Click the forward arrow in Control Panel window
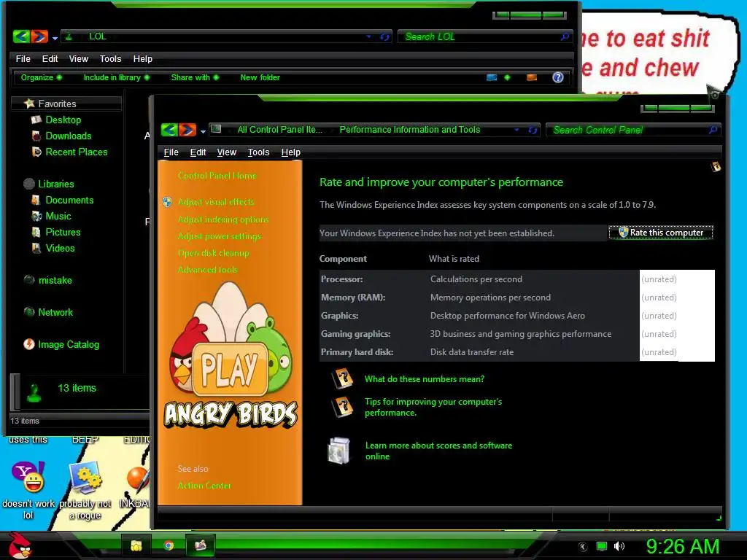The image size is (747, 560). [x=187, y=130]
